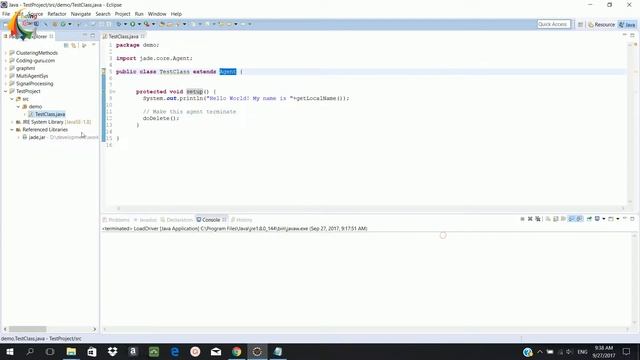Click Display Selected Console monitor icon
This screenshot has height=360, width=640.
point(597,219)
